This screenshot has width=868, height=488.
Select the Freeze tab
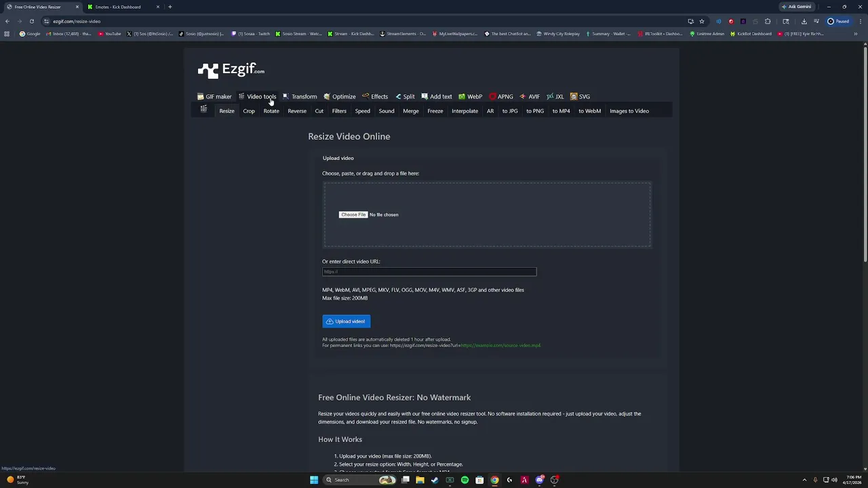tap(435, 111)
